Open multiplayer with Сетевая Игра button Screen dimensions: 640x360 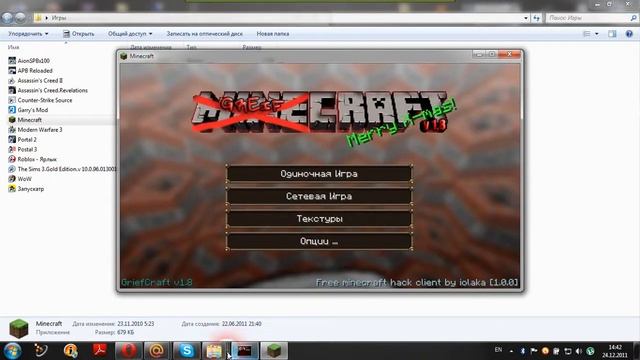click(319, 196)
